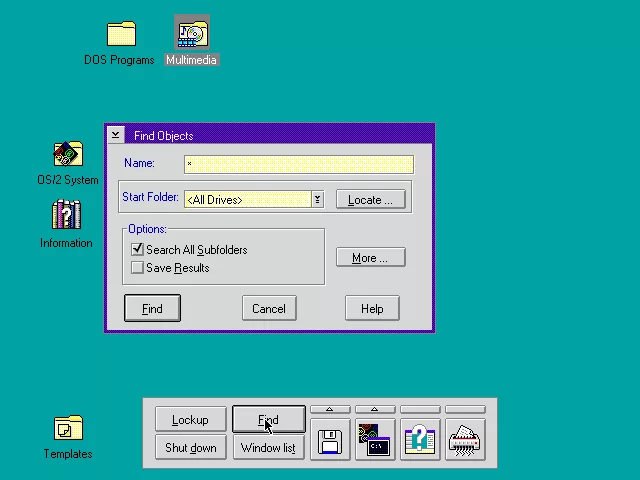Open the help question mark icon in LaunchPad

click(x=420, y=441)
